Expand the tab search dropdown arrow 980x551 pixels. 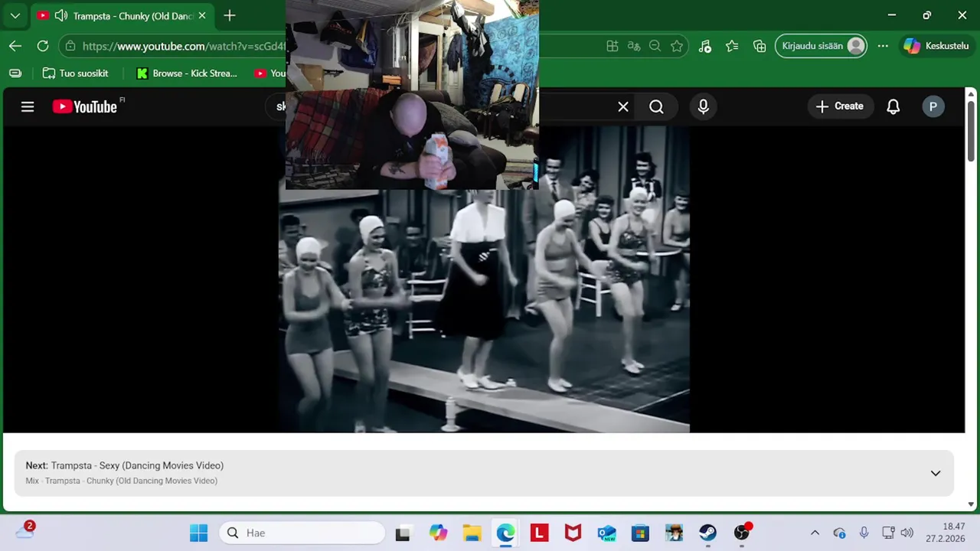pyautogui.click(x=15, y=15)
